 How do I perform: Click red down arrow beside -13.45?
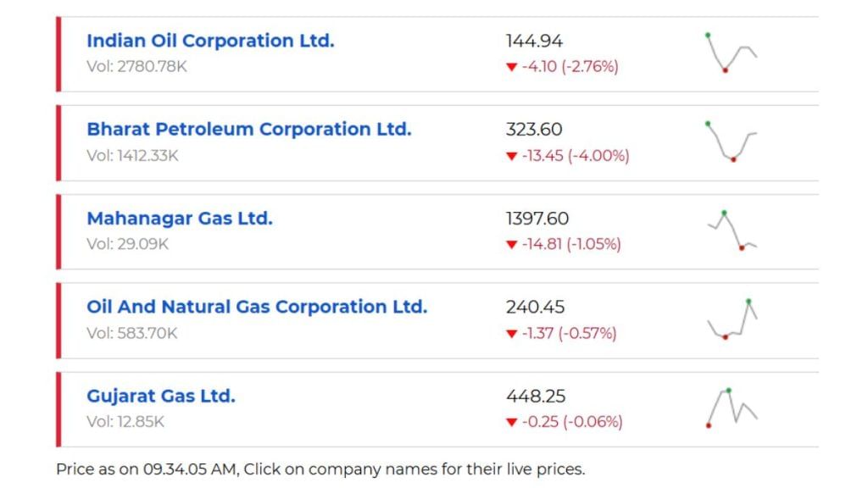click(511, 156)
